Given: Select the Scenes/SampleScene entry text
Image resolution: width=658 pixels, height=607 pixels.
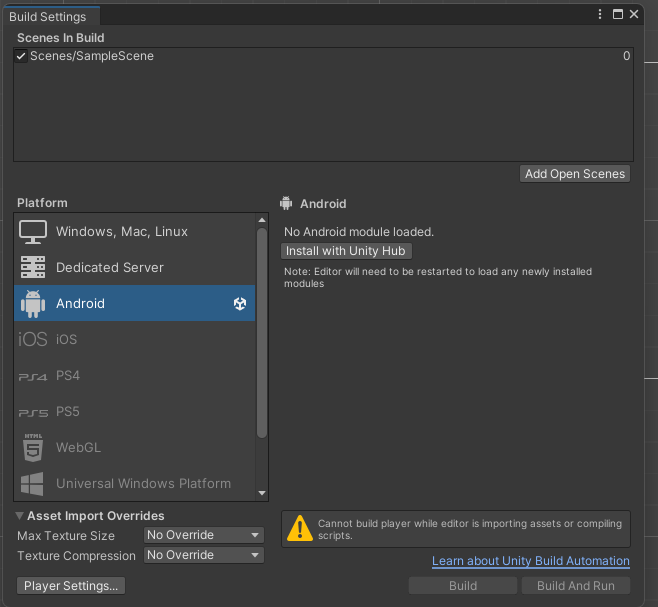Looking at the screenshot, I should [92, 56].
